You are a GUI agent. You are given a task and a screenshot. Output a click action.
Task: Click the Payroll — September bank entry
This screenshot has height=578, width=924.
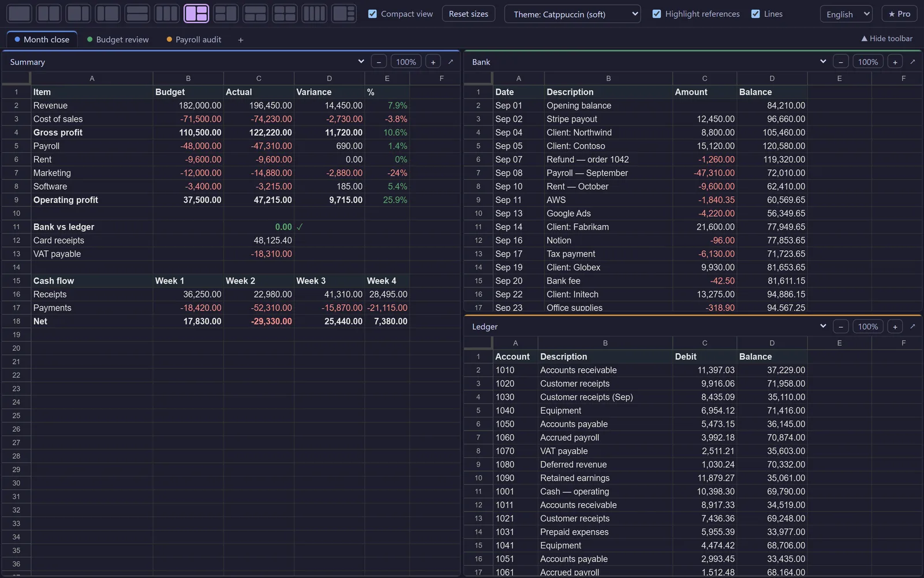[x=608, y=173]
